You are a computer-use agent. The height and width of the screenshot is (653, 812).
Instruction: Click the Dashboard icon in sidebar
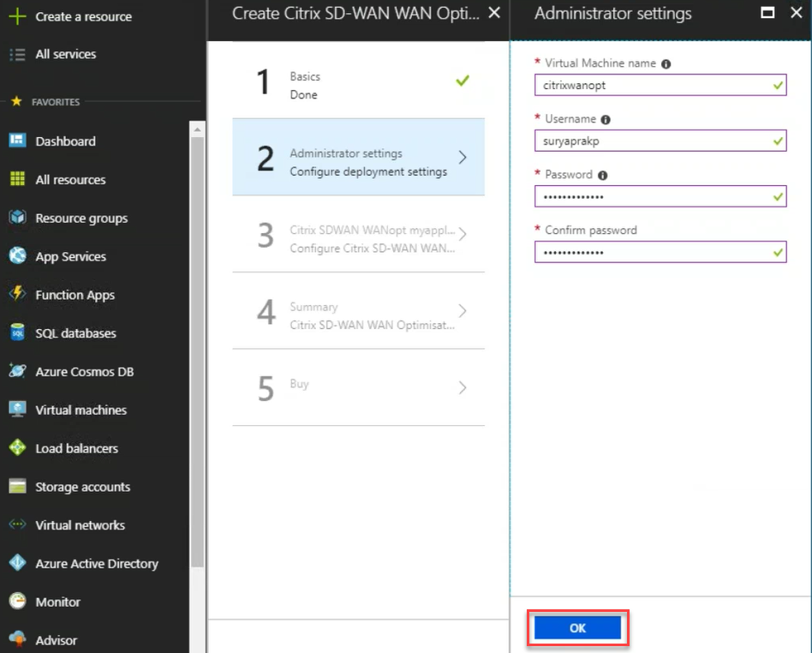[x=17, y=141]
